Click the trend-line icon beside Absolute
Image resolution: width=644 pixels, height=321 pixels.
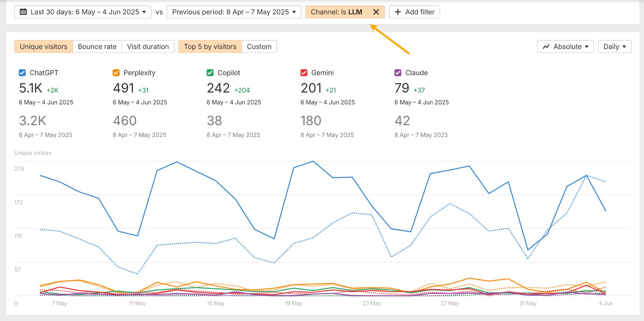point(545,46)
